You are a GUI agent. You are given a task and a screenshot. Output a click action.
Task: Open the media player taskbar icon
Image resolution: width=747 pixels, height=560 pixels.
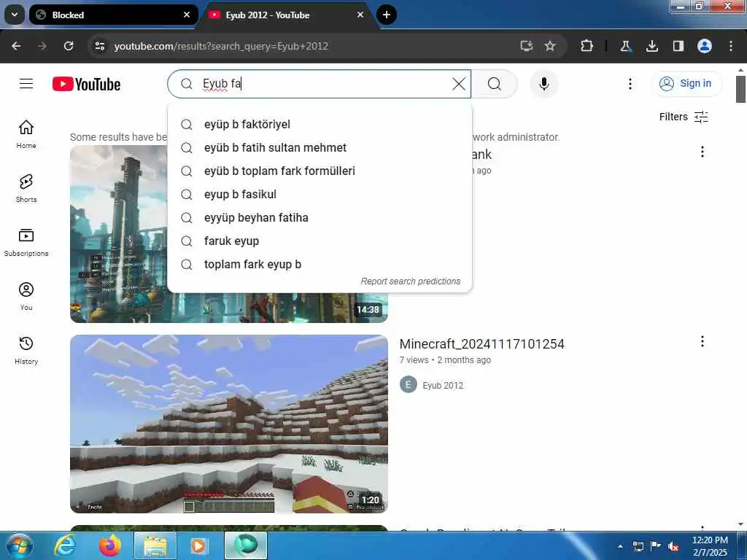point(199,546)
